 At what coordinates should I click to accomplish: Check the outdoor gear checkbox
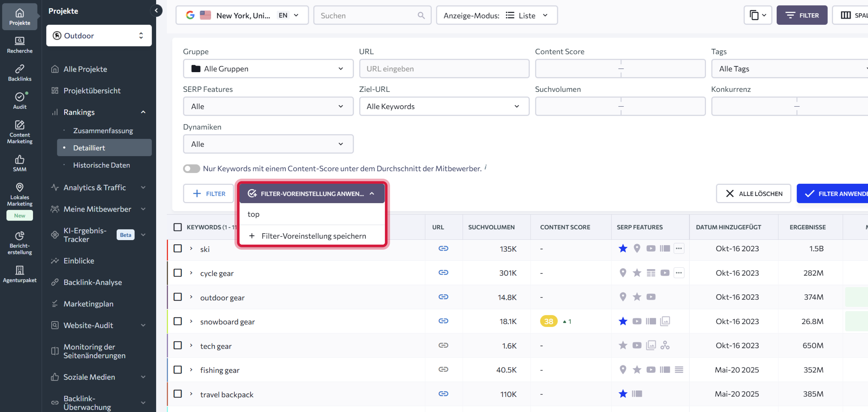click(x=178, y=297)
